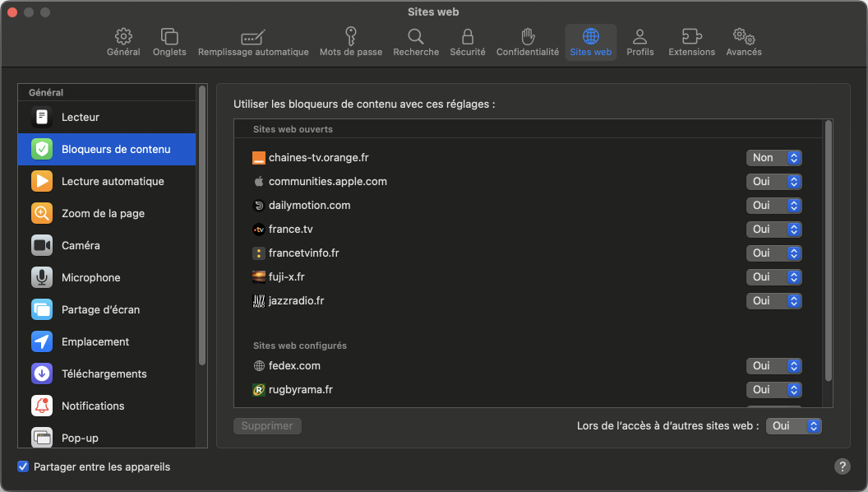Image resolution: width=868 pixels, height=492 pixels.
Task: Open the Onglets preferences icon
Action: (169, 36)
